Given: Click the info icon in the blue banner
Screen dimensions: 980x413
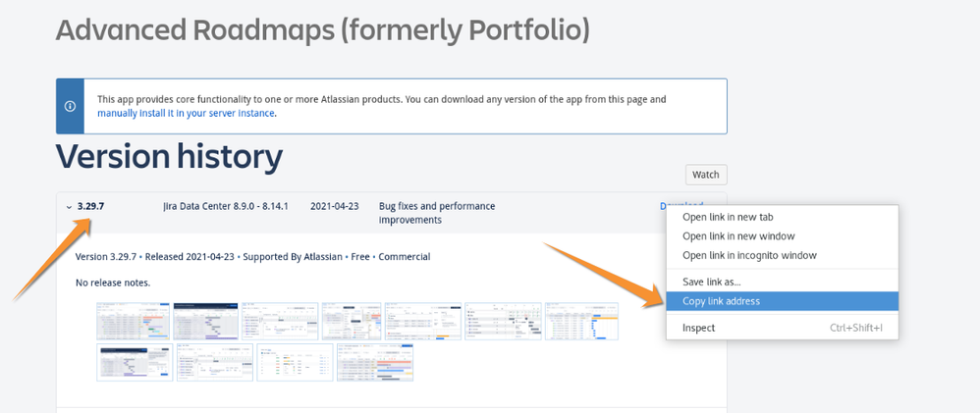Looking at the screenshot, I should click(x=70, y=106).
